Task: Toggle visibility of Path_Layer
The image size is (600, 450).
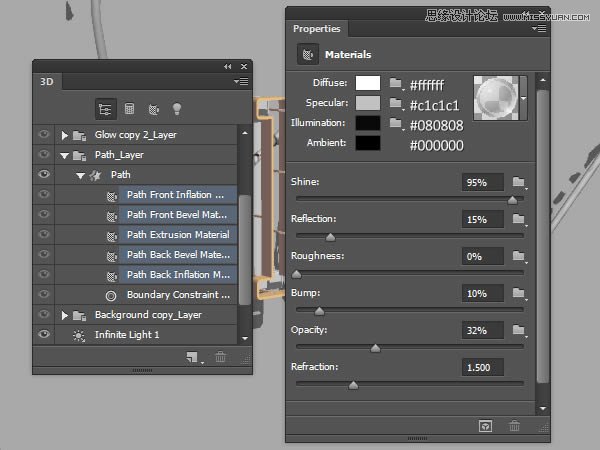Action: pyautogui.click(x=44, y=154)
